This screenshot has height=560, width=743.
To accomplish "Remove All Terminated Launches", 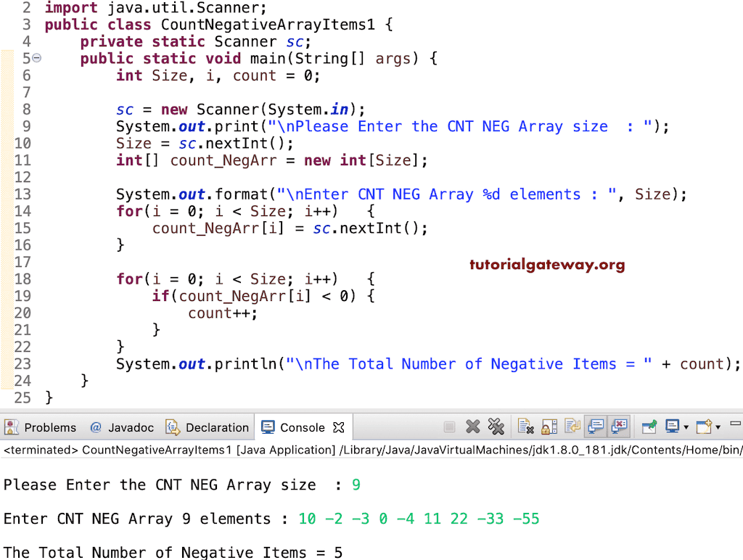I will pyautogui.click(x=495, y=427).
